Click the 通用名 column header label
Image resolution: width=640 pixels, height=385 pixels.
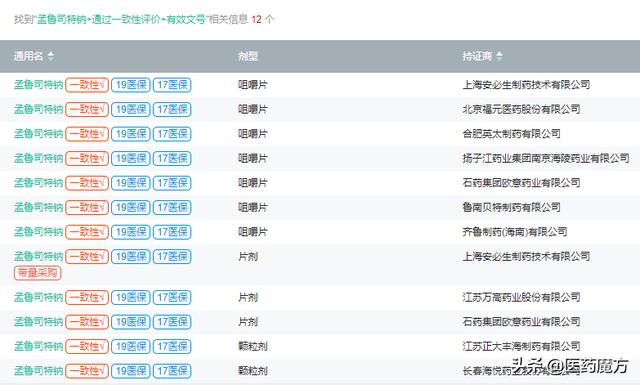click(28, 56)
